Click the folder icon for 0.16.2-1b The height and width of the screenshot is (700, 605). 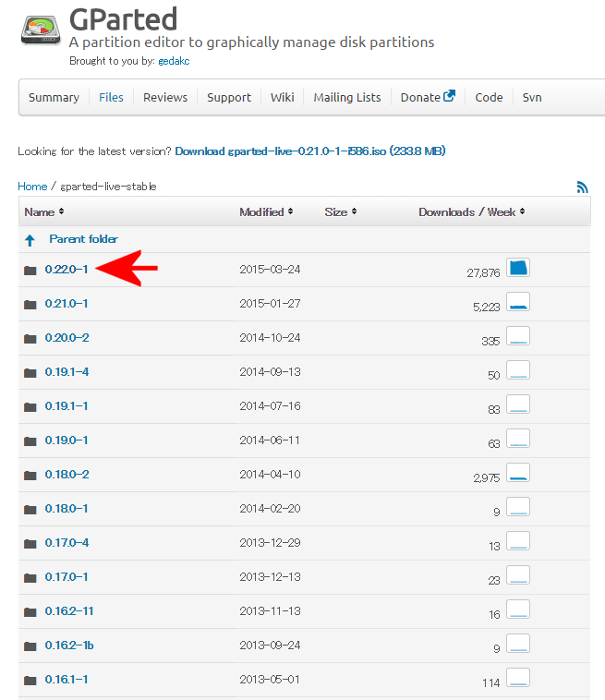click(x=30, y=646)
